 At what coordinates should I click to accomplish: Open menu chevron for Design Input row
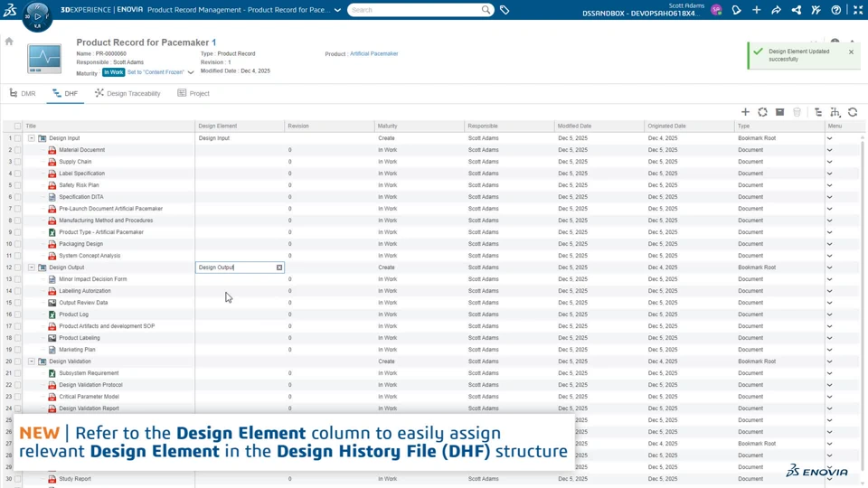click(x=829, y=138)
